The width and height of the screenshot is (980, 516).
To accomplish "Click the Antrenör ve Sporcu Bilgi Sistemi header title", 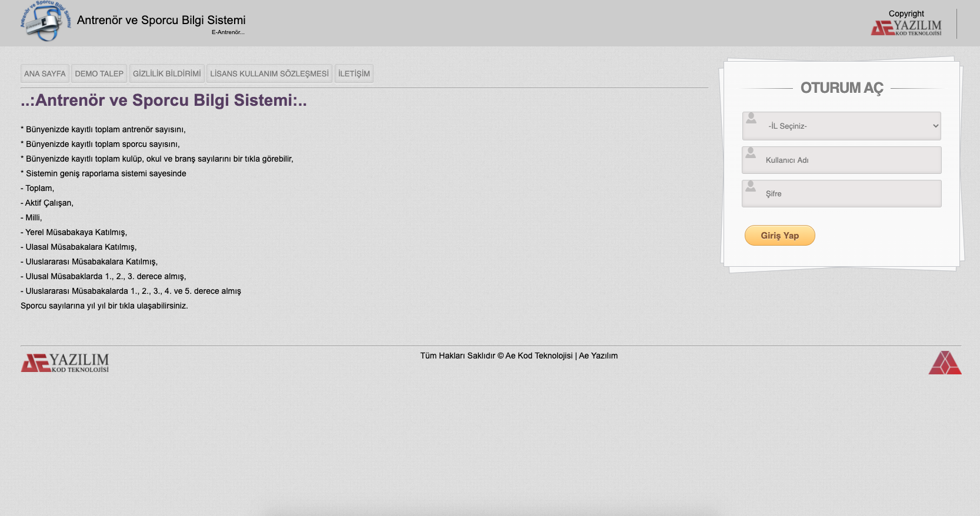I will [161, 20].
